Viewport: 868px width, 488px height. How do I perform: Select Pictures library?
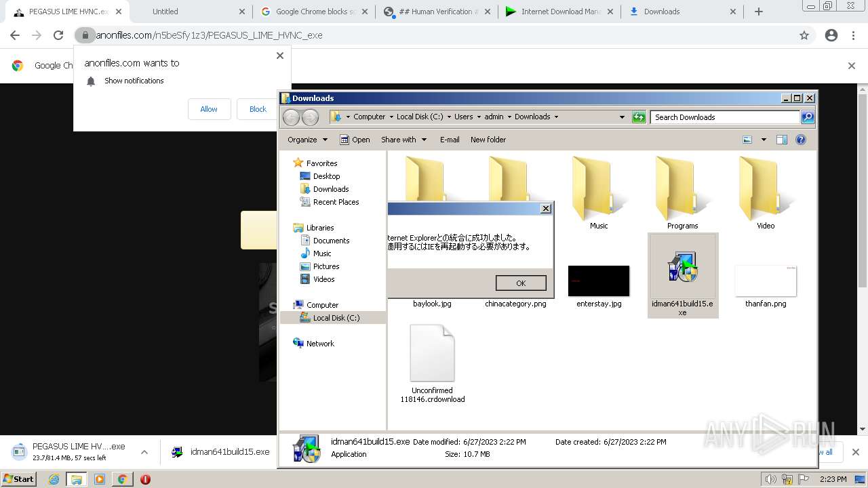coord(326,266)
